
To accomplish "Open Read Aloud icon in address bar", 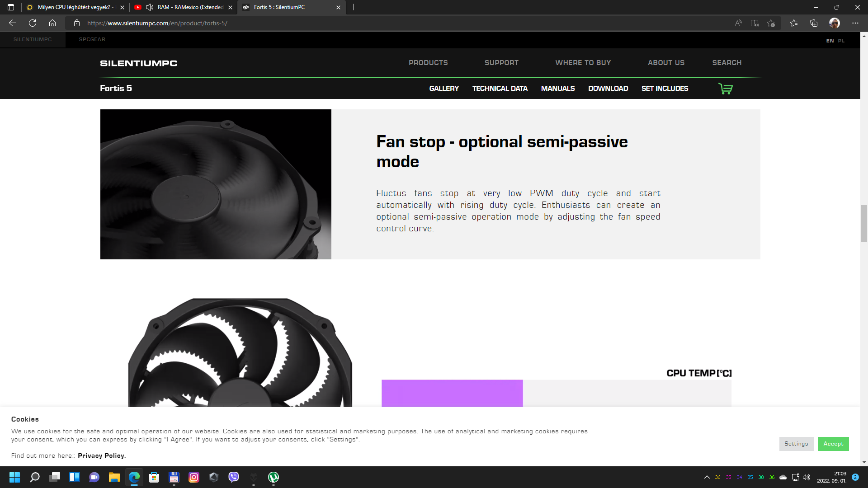I will 738,23.
